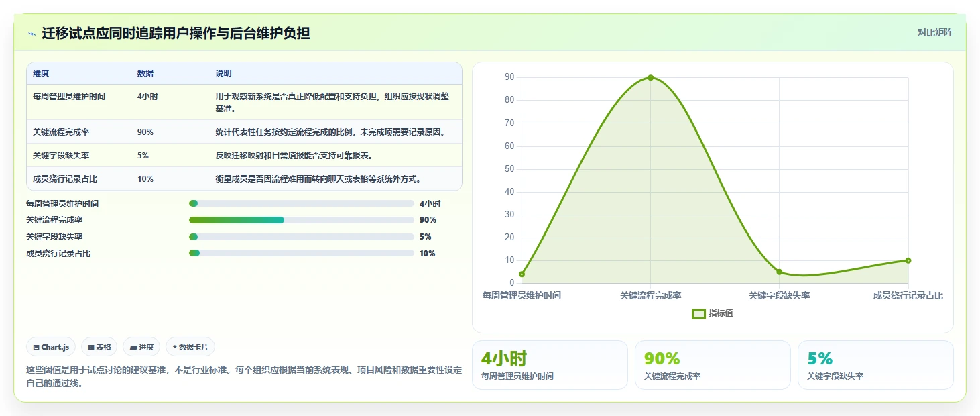
Task: Click the y-axis value 50
Action: click(509, 169)
